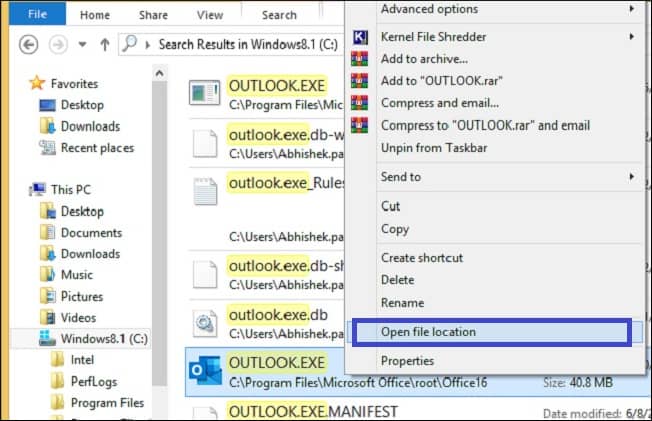Click WinRAR icon beside Add to "OUTLOOK.rar"

[360, 81]
